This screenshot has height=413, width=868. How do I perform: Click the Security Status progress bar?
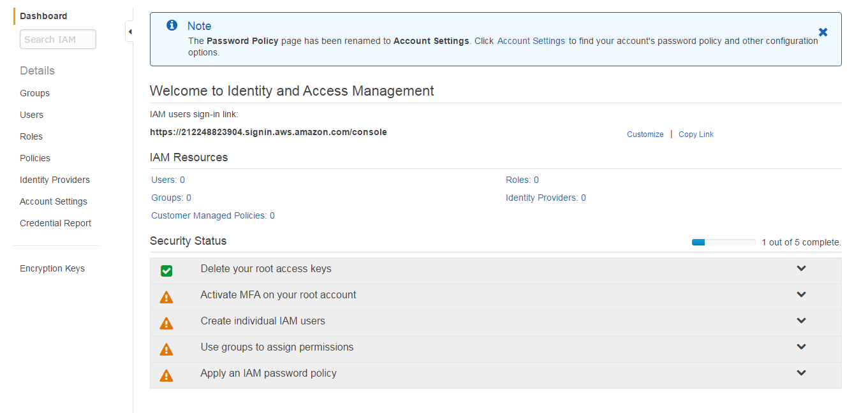click(x=724, y=242)
